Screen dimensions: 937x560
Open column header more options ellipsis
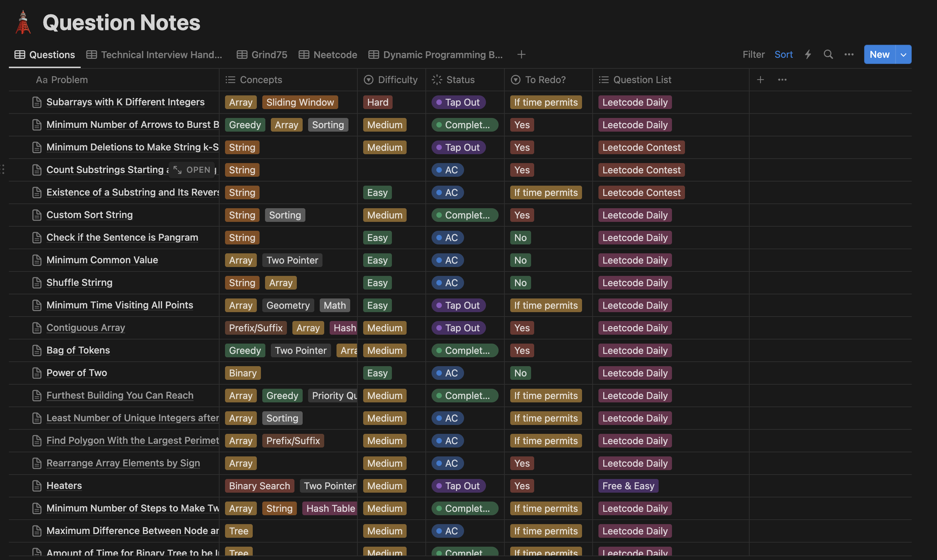(782, 80)
